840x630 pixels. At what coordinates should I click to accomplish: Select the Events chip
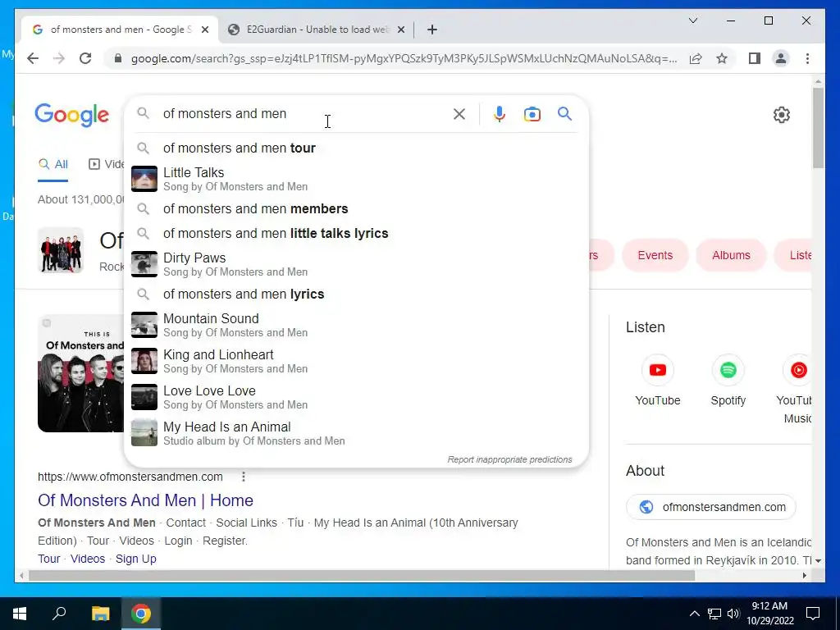[x=655, y=255]
